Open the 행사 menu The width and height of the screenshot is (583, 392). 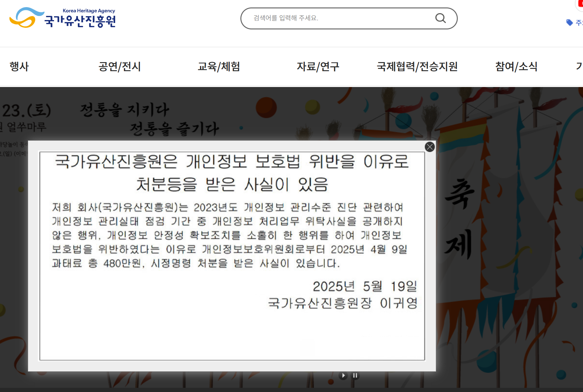[x=19, y=67]
